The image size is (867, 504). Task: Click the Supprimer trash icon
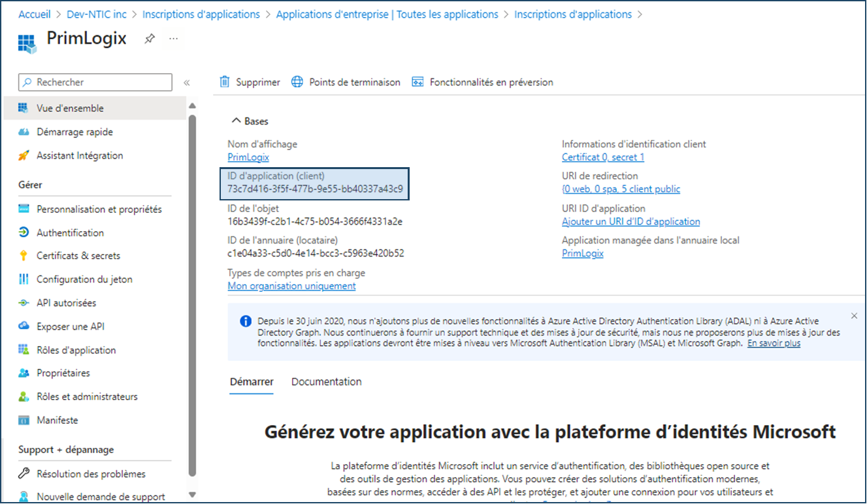point(225,82)
